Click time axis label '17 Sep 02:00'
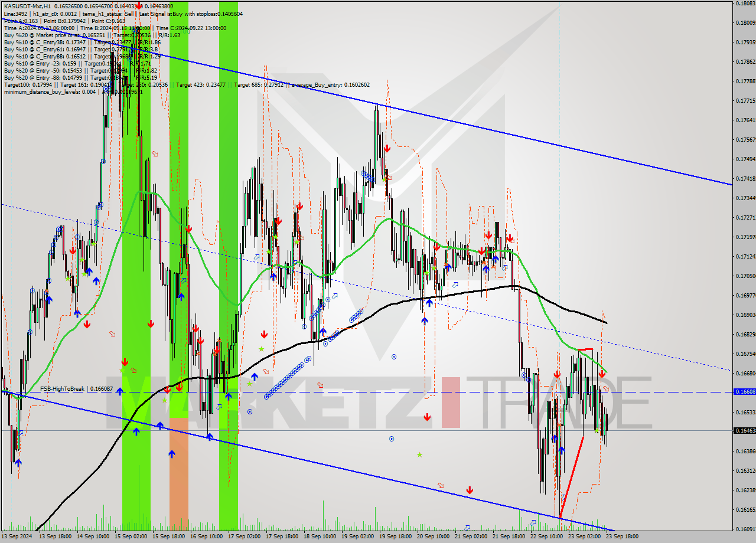 click(245, 537)
